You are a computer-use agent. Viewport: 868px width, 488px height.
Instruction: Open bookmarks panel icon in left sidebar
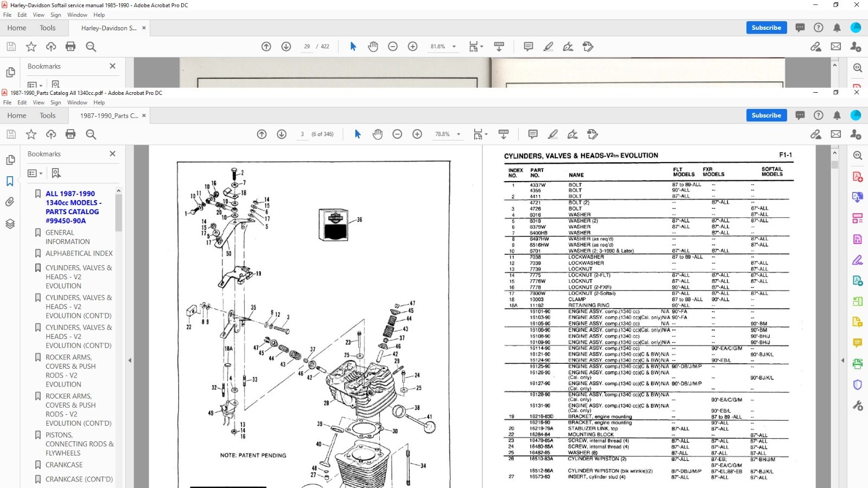pyautogui.click(x=10, y=181)
